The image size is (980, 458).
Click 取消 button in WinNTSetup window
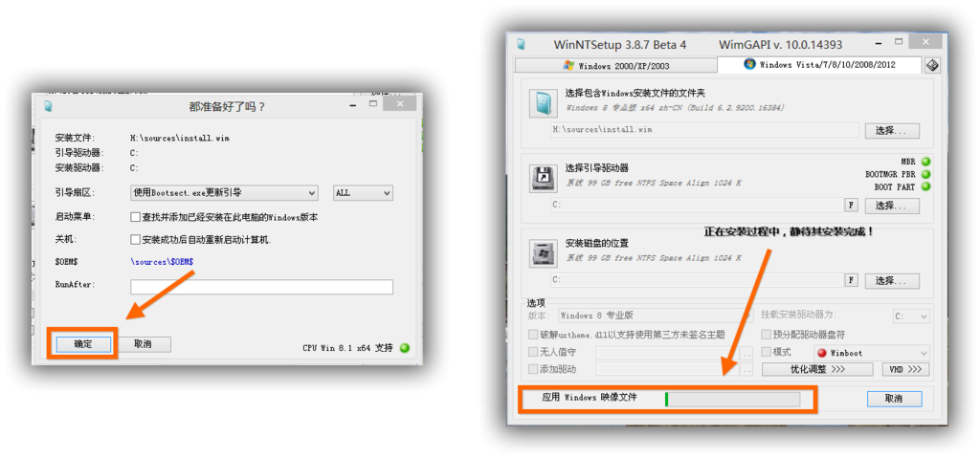click(895, 399)
